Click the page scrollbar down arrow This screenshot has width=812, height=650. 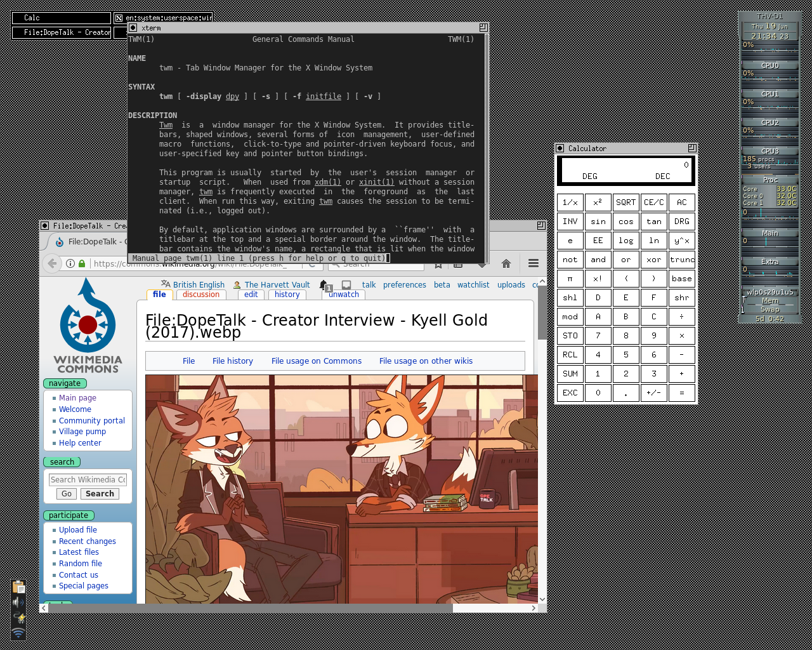542,599
